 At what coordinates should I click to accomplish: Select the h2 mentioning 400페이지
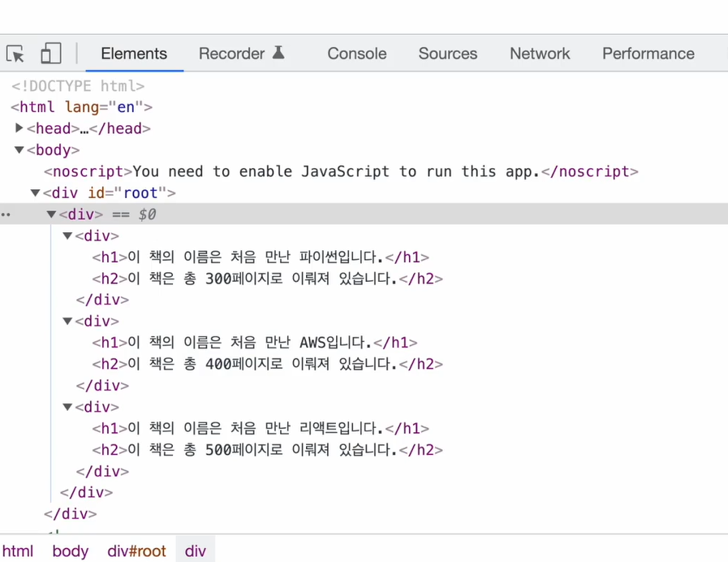268,364
